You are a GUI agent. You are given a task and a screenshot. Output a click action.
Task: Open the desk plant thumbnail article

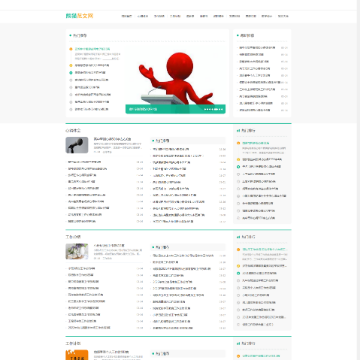point(77,251)
